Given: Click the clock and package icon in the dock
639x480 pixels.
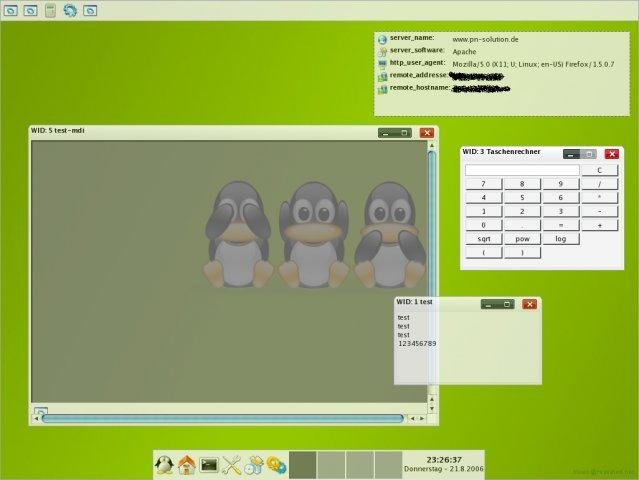Looking at the screenshot, I should click(x=254, y=465).
